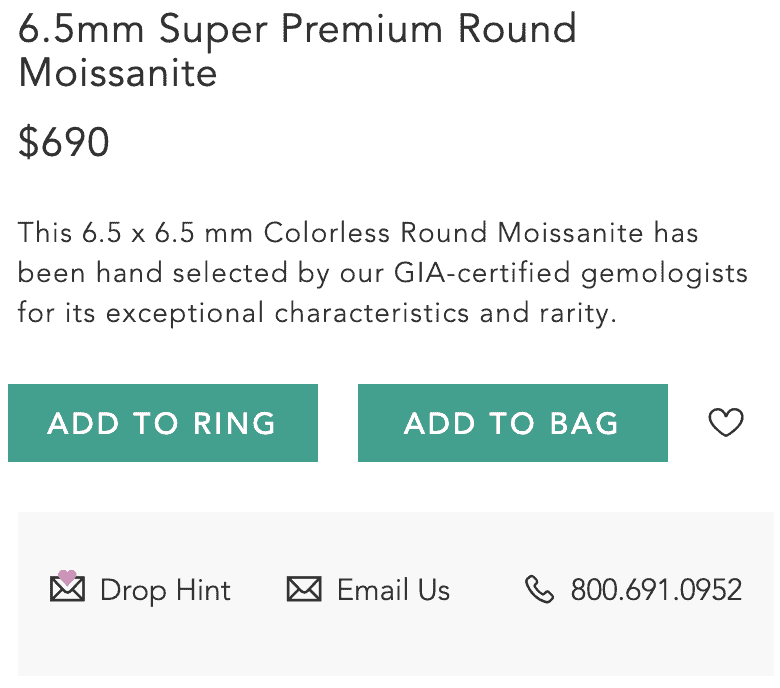Screen dimensions: 780x688
Task: Click the 6.5mm Super Premium Round title
Action: coord(298,29)
